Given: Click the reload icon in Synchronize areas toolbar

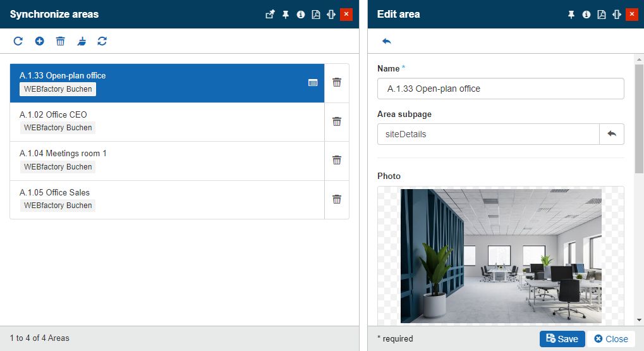Looking at the screenshot, I should 18,41.
